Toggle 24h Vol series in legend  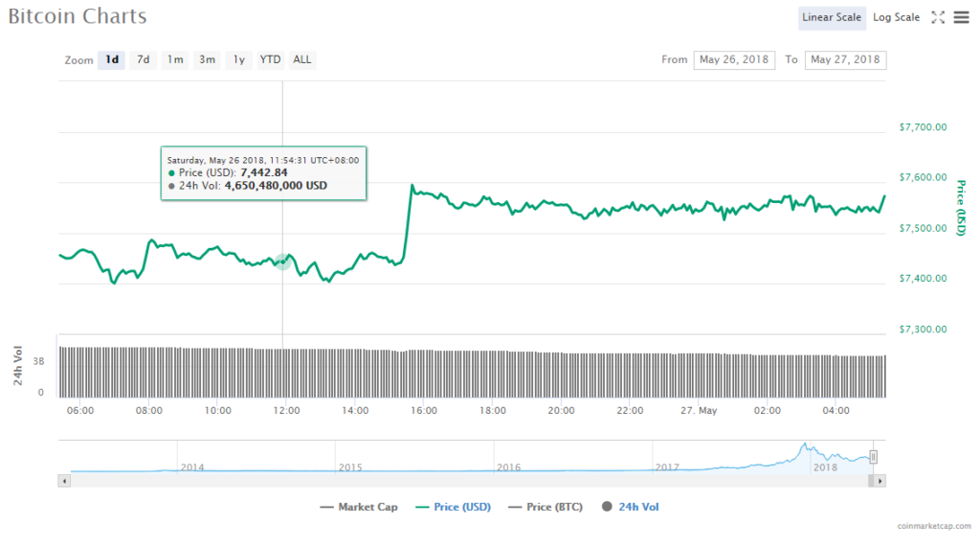point(631,507)
